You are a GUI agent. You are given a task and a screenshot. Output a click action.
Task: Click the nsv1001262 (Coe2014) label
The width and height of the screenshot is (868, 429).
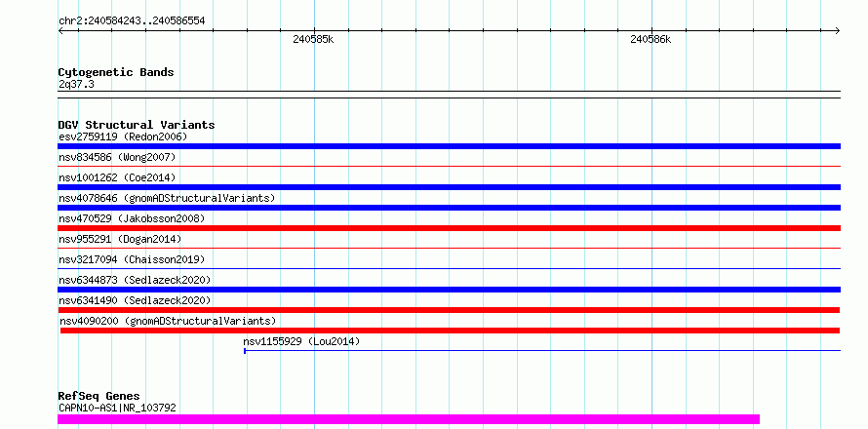[117, 177]
